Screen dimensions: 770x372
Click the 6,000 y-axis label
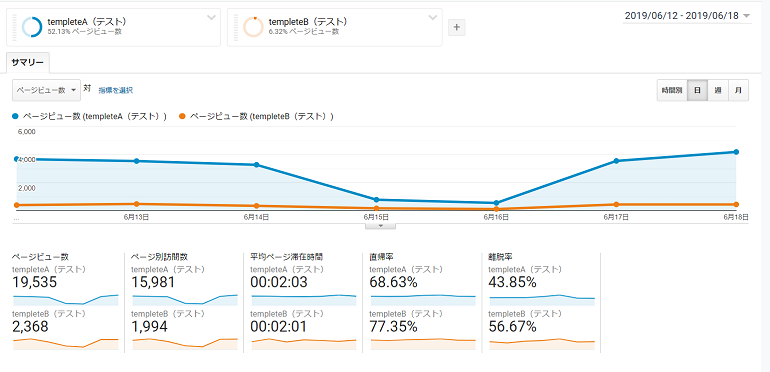tap(27, 131)
